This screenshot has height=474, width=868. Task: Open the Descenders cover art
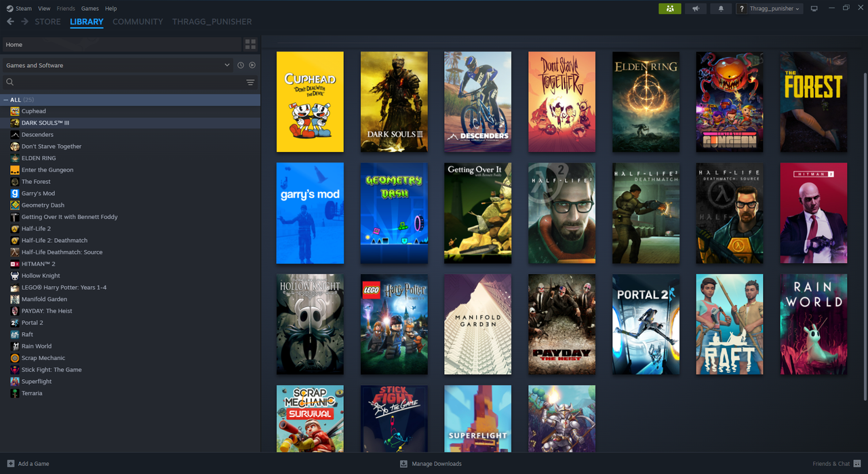(478, 102)
